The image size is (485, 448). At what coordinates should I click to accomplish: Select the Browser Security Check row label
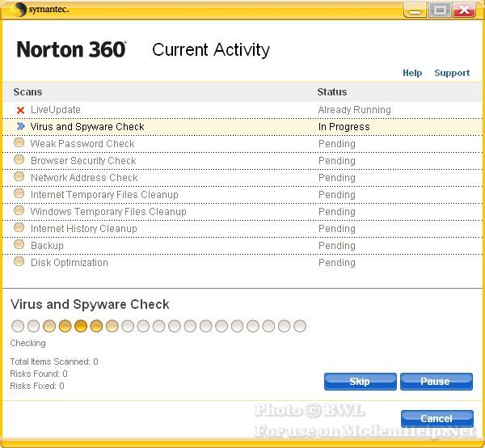(83, 161)
